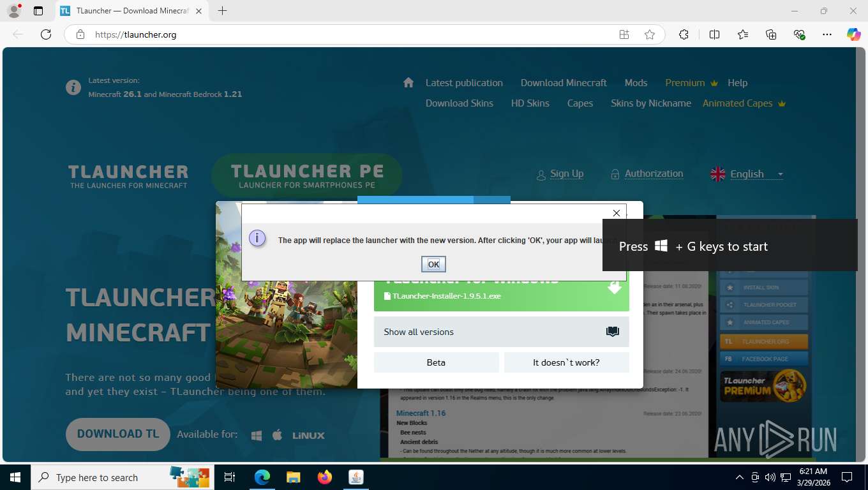Open the Collections icon
This screenshot has width=868, height=490.
point(771,34)
